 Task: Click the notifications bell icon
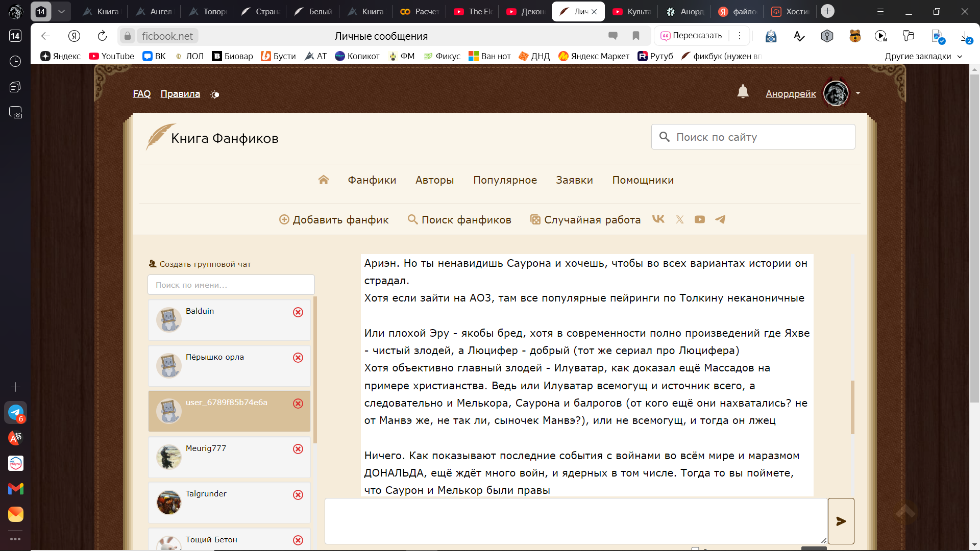click(743, 92)
